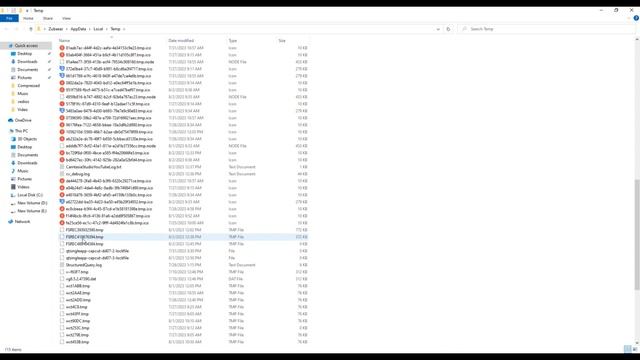The width and height of the screenshot is (640, 360).
Task: Open Documents under This PC
Action: (x=27, y=155)
